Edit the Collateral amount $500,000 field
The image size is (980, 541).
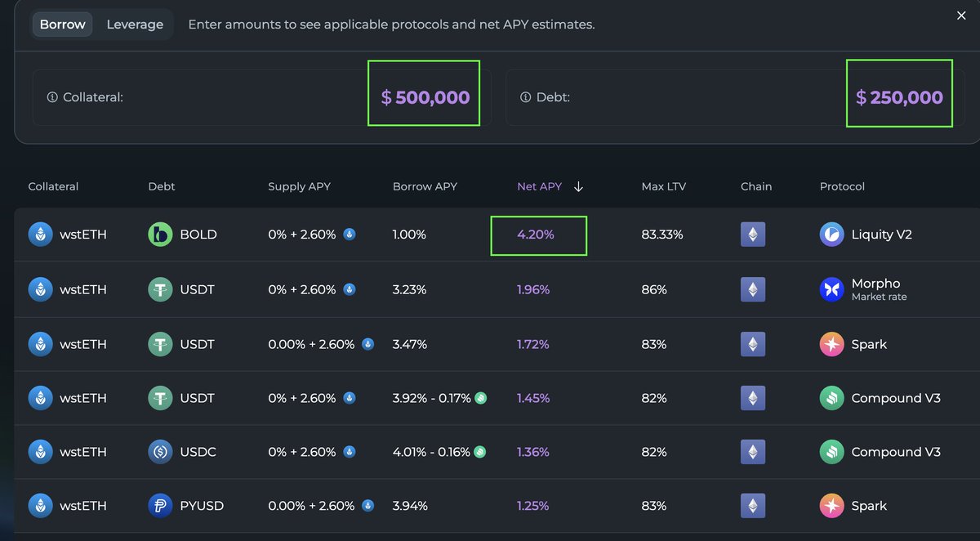[x=425, y=97]
